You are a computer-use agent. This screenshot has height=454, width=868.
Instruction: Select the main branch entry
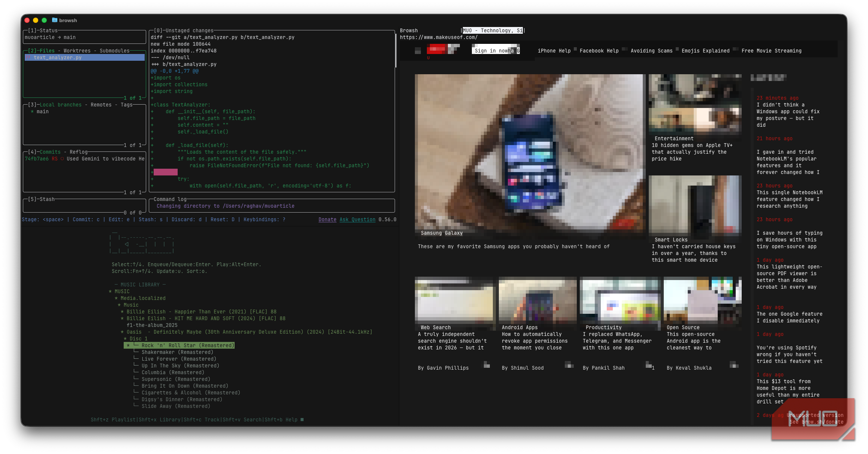pyautogui.click(x=42, y=111)
